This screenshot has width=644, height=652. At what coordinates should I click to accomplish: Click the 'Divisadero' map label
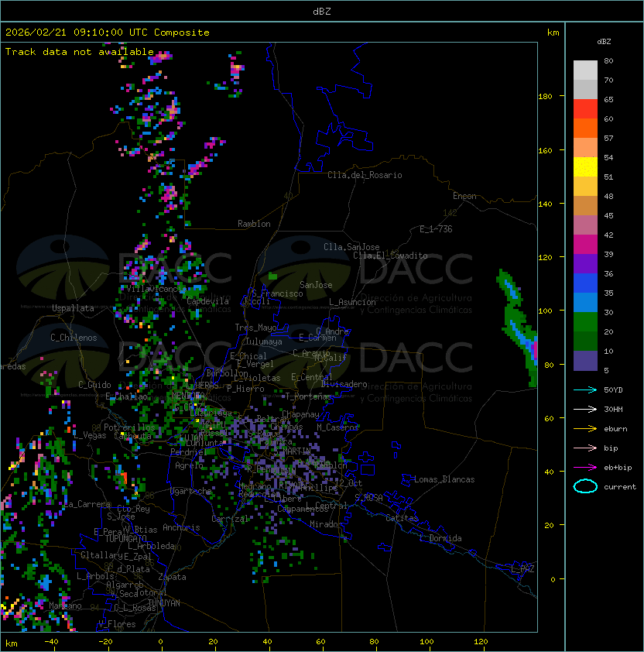coord(344,384)
